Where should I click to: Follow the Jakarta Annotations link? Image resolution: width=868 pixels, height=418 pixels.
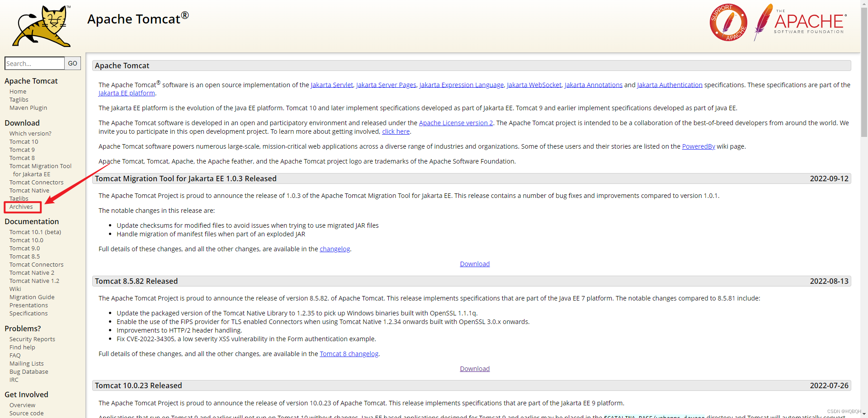tap(594, 85)
